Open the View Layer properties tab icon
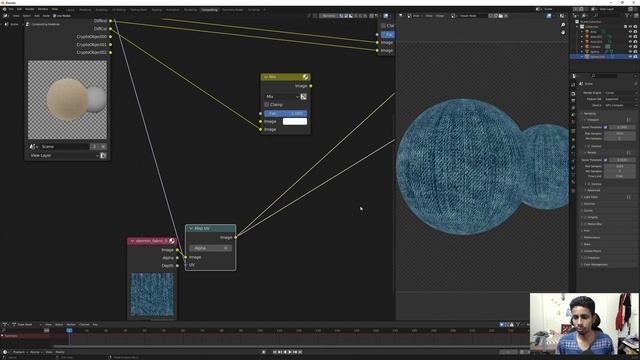The width and height of the screenshot is (640, 360). click(573, 108)
